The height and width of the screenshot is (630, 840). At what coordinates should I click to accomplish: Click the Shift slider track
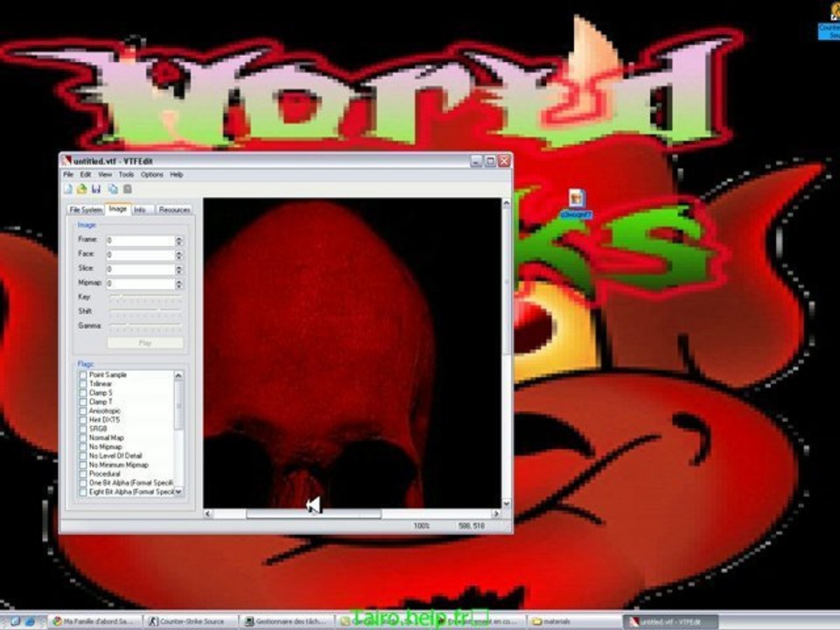click(x=146, y=311)
